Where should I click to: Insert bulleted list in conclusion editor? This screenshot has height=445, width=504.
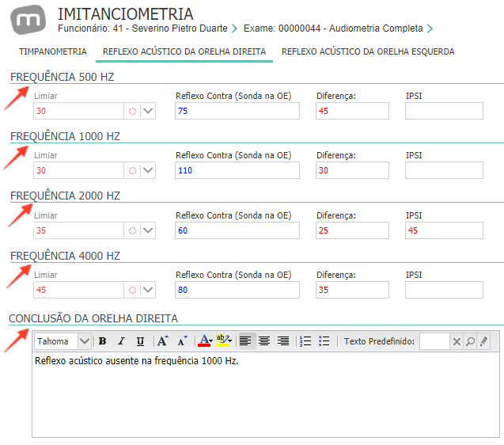tap(324, 341)
